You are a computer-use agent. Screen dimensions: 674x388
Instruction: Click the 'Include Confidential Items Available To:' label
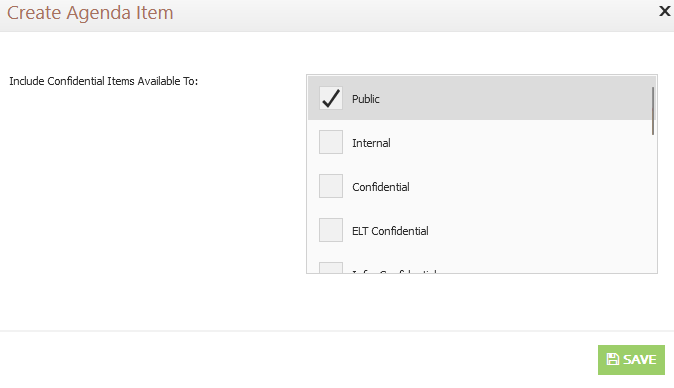[x=104, y=81]
